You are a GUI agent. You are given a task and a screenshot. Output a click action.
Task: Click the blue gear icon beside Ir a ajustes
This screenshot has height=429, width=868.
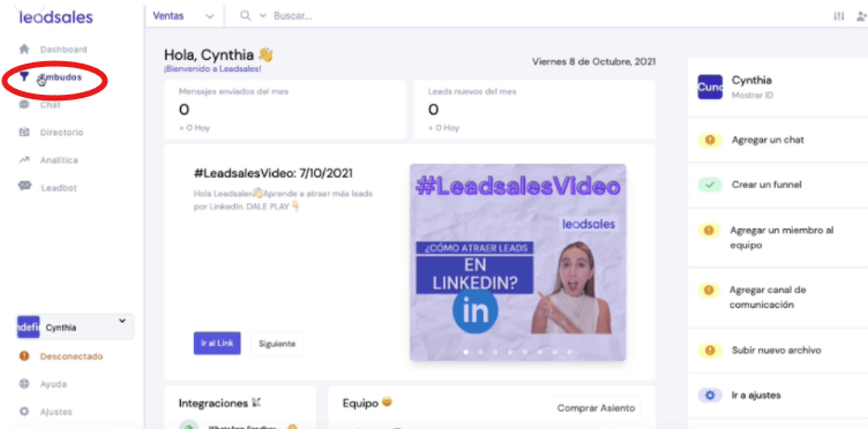pyautogui.click(x=710, y=395)
